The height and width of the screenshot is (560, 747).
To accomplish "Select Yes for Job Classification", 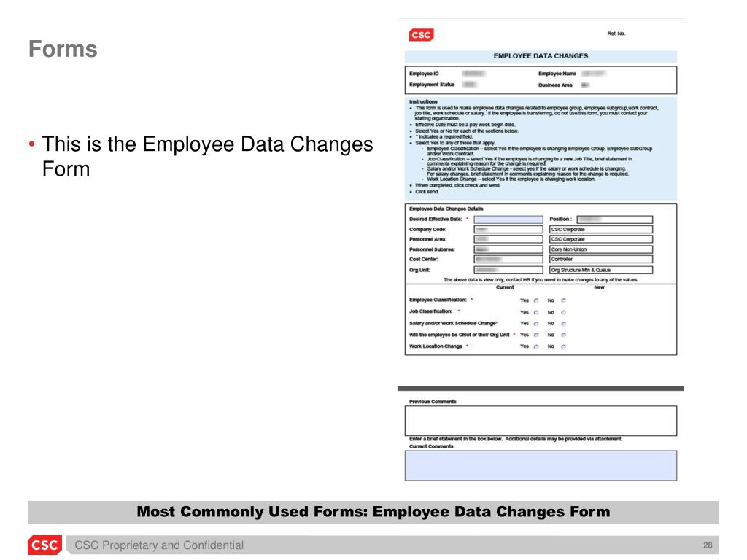I will [536, 312].
